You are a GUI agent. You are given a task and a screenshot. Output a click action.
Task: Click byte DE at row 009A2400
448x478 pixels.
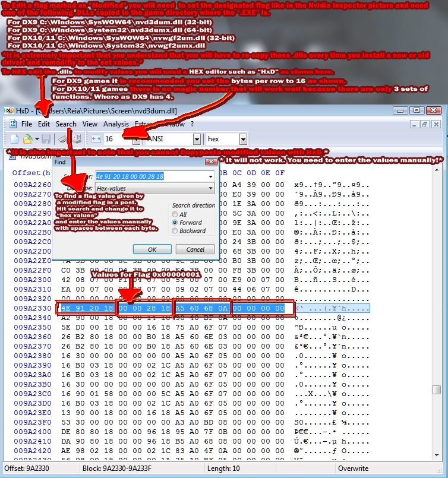tap(66, 432)
